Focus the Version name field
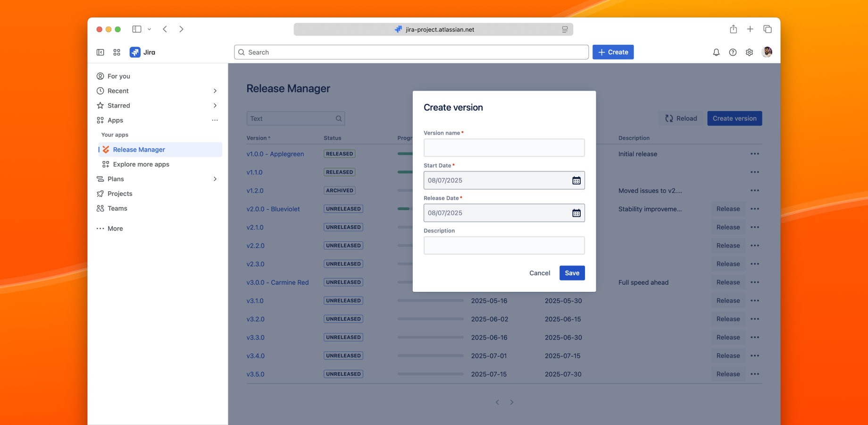 pyautogui.click(x=504, y=148)
